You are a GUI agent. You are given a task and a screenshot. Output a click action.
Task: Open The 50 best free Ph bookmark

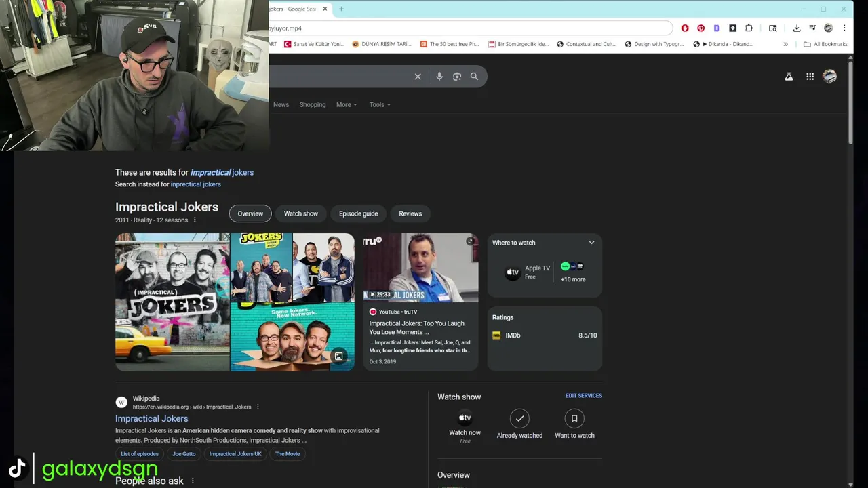[x=450, y=44]
